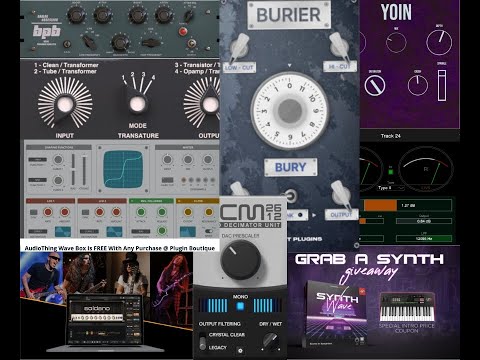Click the Transature INPUT knob
480x360 pixels.
65,105
